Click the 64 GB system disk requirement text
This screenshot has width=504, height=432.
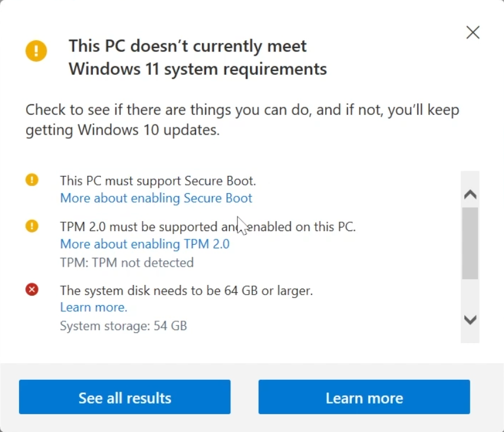coord(186,290)
